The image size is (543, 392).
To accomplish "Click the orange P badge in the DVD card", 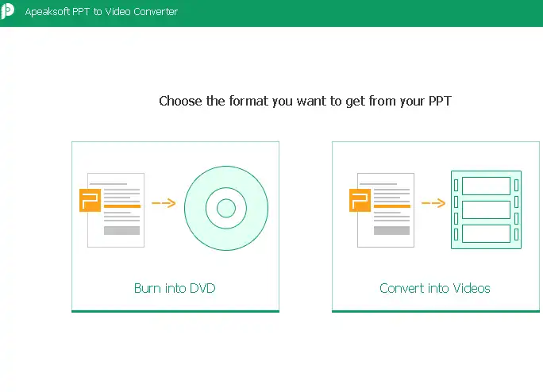I will tap(90, 200).
